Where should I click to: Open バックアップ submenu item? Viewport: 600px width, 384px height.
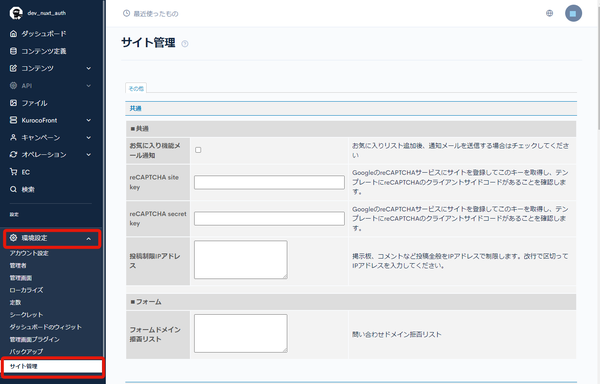point(26,351)
